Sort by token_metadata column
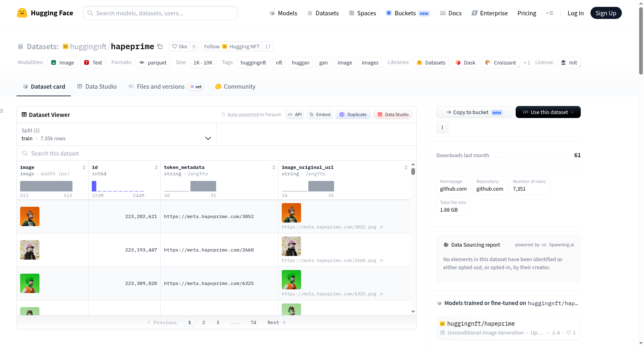 coord(274,167)
